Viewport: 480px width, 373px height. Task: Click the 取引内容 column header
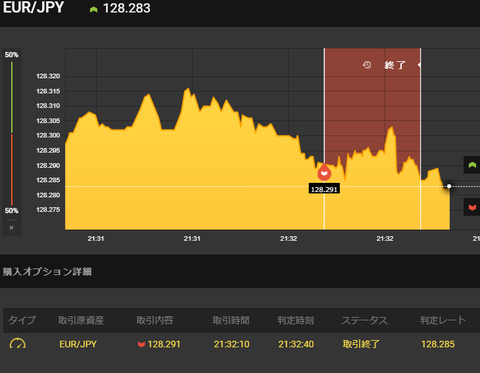tap(155, 320)
